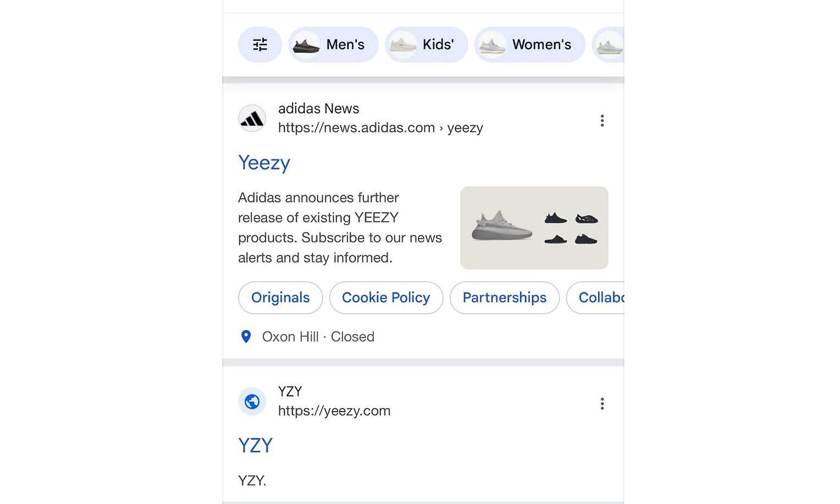Open the Yeezy search result link

pos(264,163)
